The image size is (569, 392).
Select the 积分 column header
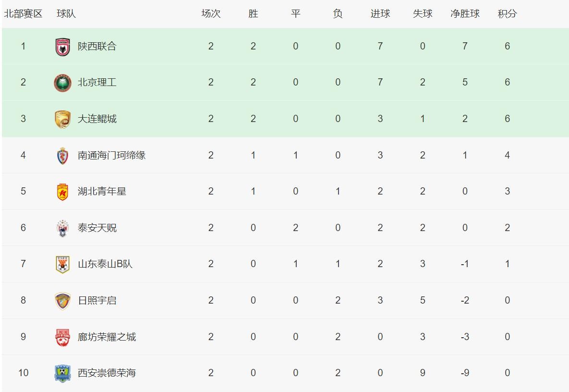pos(507,14)
